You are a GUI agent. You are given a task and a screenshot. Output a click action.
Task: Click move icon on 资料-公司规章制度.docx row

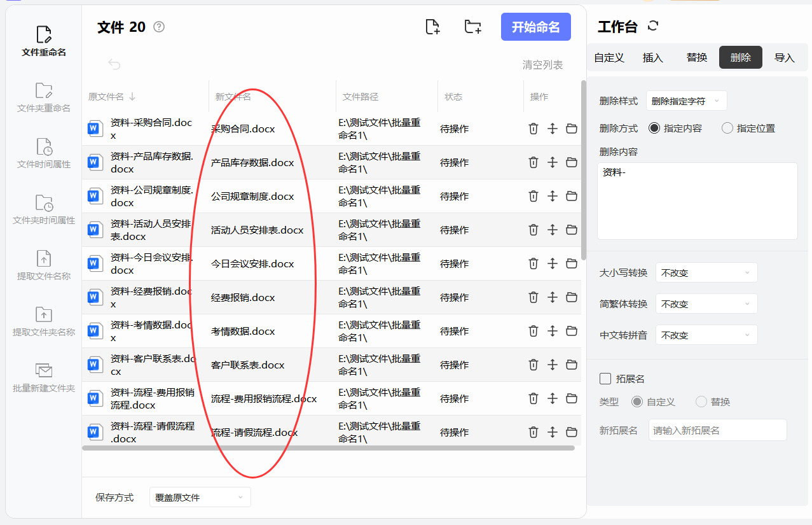[x=553, y=196]
